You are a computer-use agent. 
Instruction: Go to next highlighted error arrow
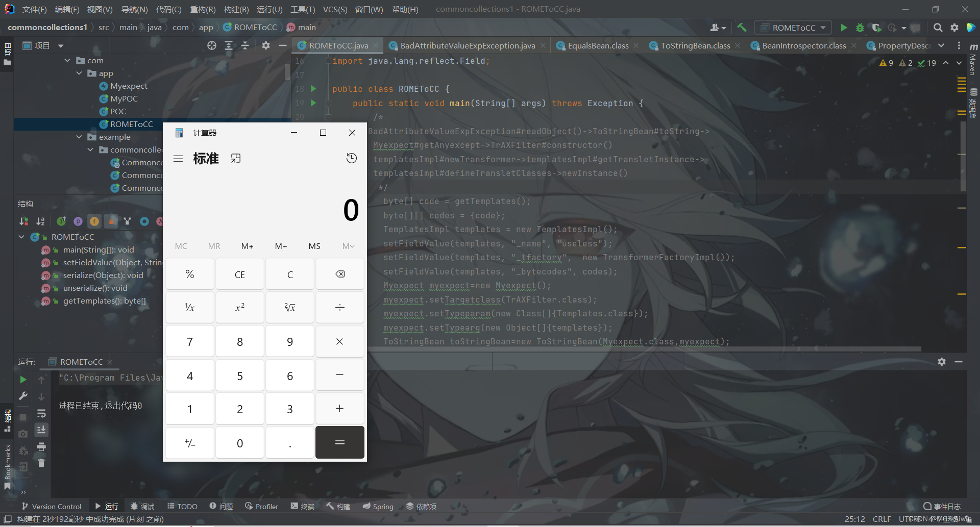(959, 63)
